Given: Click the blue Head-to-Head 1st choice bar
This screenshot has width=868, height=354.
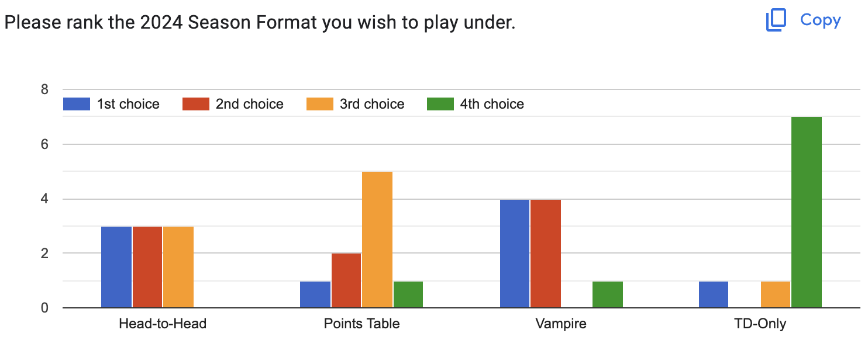Looking at the screenshot, I should (x=116, y=267).
